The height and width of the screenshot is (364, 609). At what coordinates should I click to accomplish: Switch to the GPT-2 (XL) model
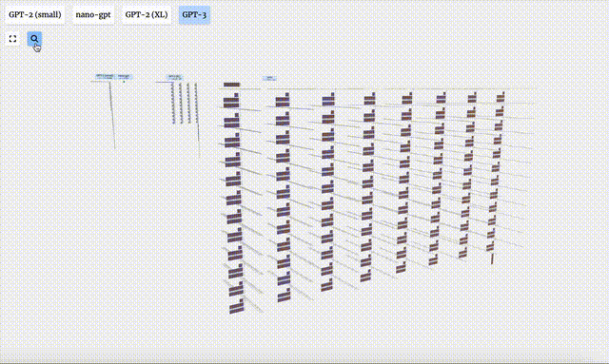click(x=147, y=15)
